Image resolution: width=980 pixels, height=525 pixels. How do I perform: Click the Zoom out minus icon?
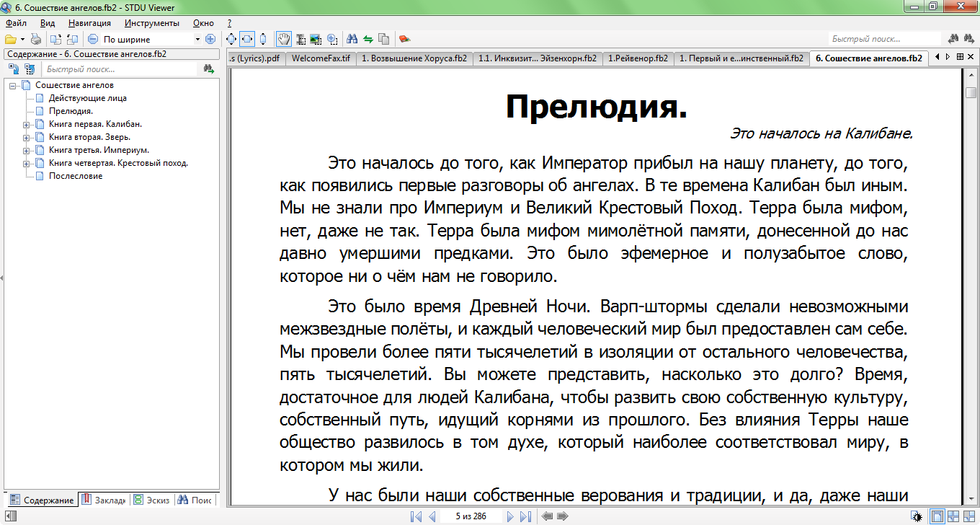coord(93,39)
